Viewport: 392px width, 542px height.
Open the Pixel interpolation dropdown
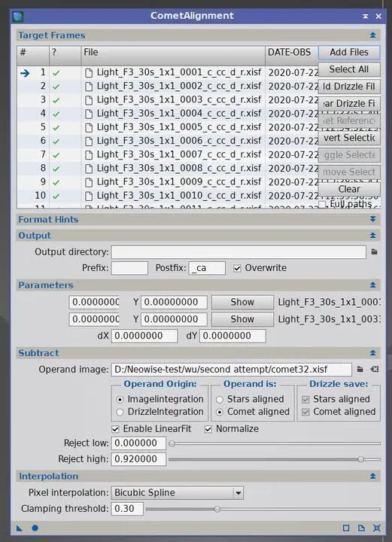point(177,492)
